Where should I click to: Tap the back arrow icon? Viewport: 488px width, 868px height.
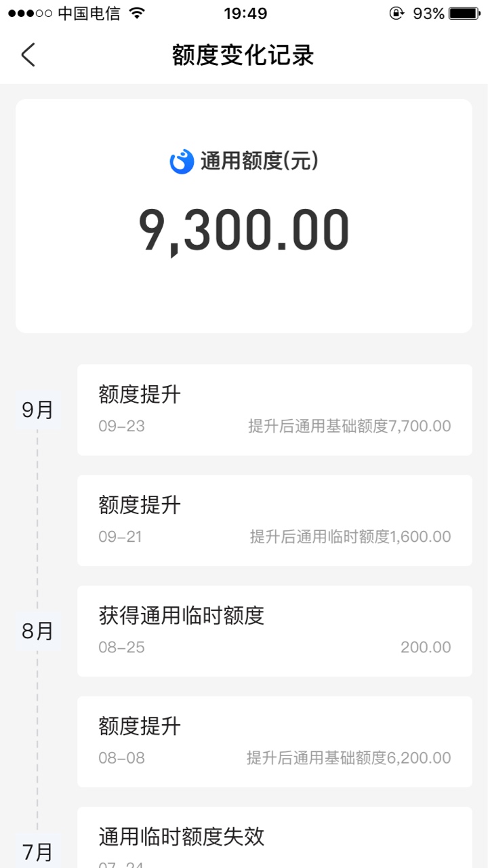click(28, 55)
